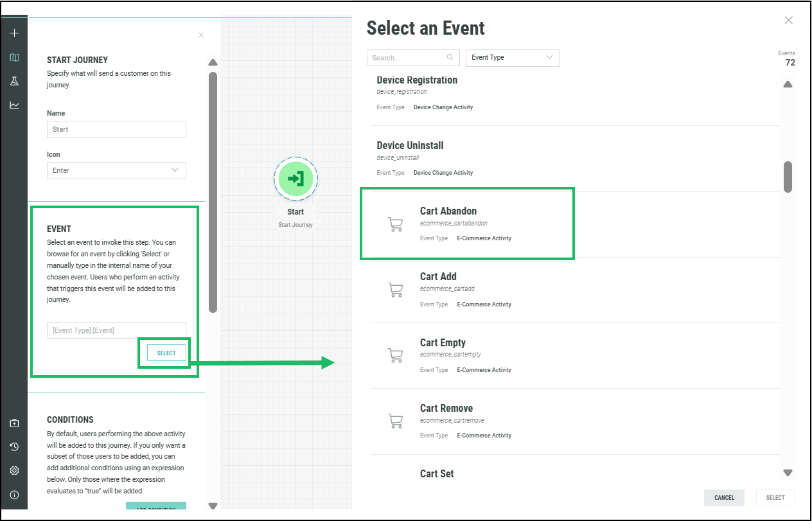Click the history clock icon in sidebar
The image size is (812, 521).
(x=14, y=446)
